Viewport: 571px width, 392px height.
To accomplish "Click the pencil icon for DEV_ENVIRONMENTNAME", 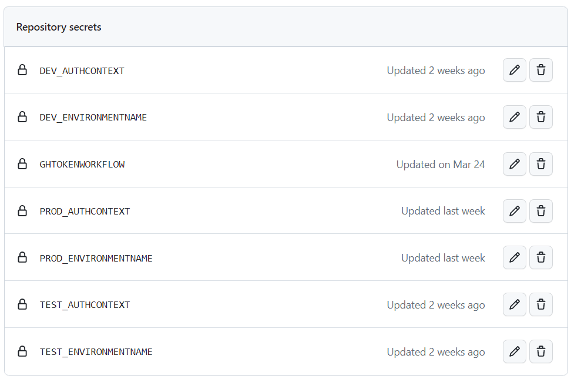I will (514, 117).
